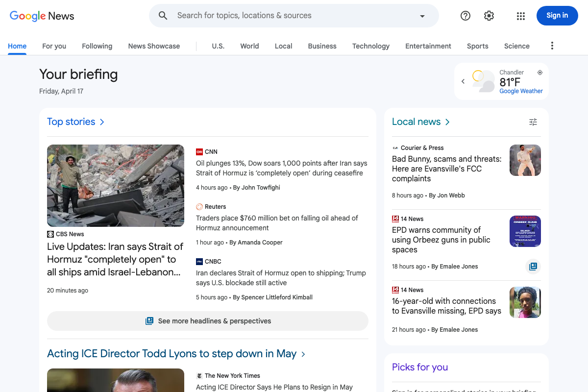Screen dimensions: 588x392
Task: Open the Oil plunges 13% CNN article
Action: tap(282, 168)
